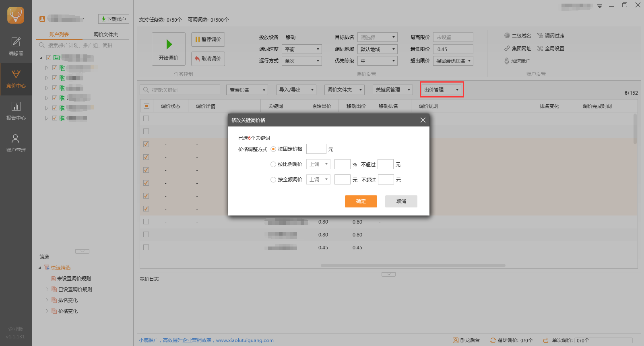Close the 修改关键词价格 dialog
The height and width of the screenshot is (346, 644).
point(423,120)
